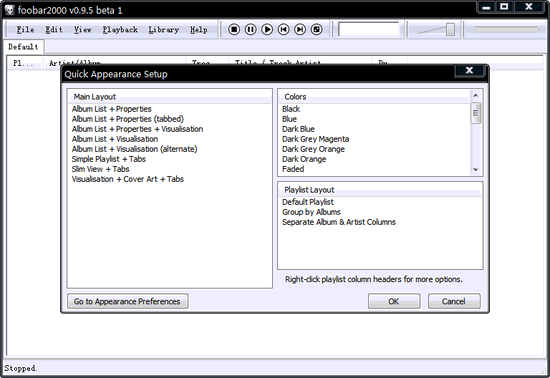Image resolution: width=550 pixels, height=378 pixels.
Task: Choose the Black color scheme
Action: tap(291, 109)
